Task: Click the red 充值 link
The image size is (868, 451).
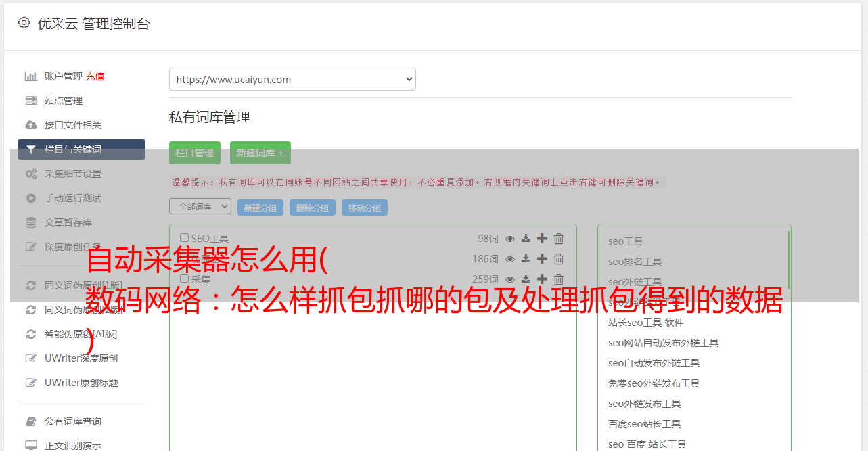Action: coord(95,76)
